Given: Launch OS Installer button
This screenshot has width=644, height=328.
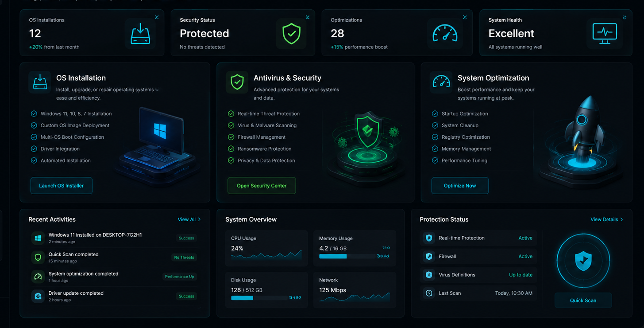Looking at the screenshot, I should (x=62, y=186).
